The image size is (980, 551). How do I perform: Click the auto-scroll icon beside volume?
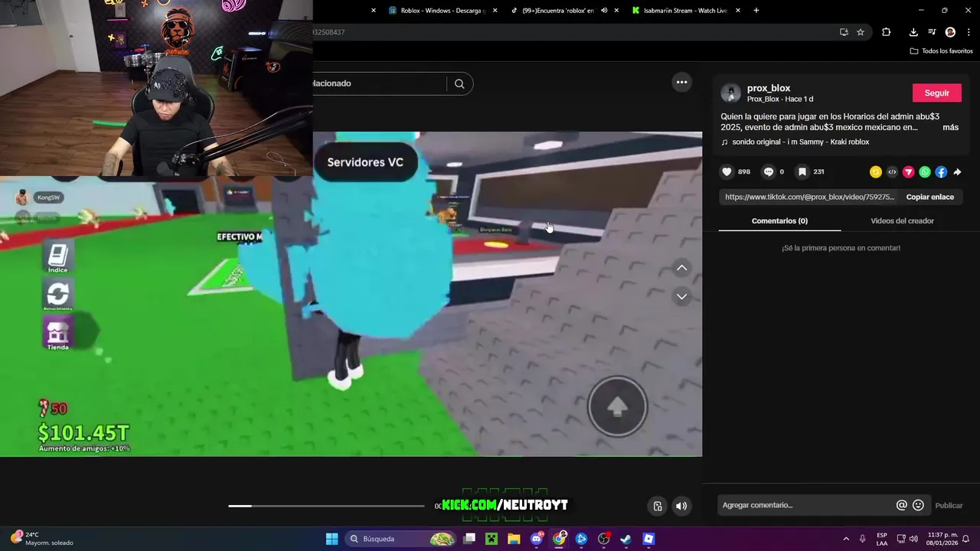click(x=658, y=506)
